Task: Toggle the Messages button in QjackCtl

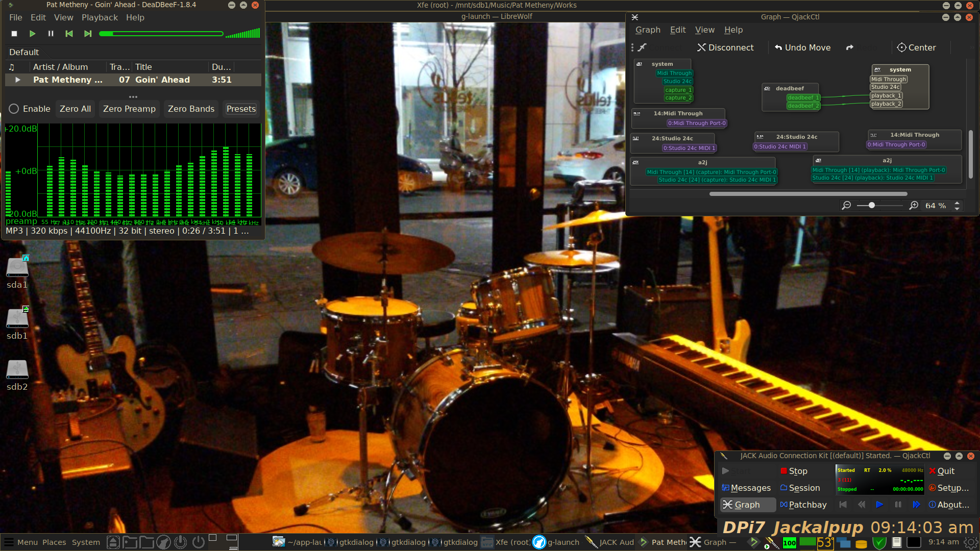Action: [746, 488]
